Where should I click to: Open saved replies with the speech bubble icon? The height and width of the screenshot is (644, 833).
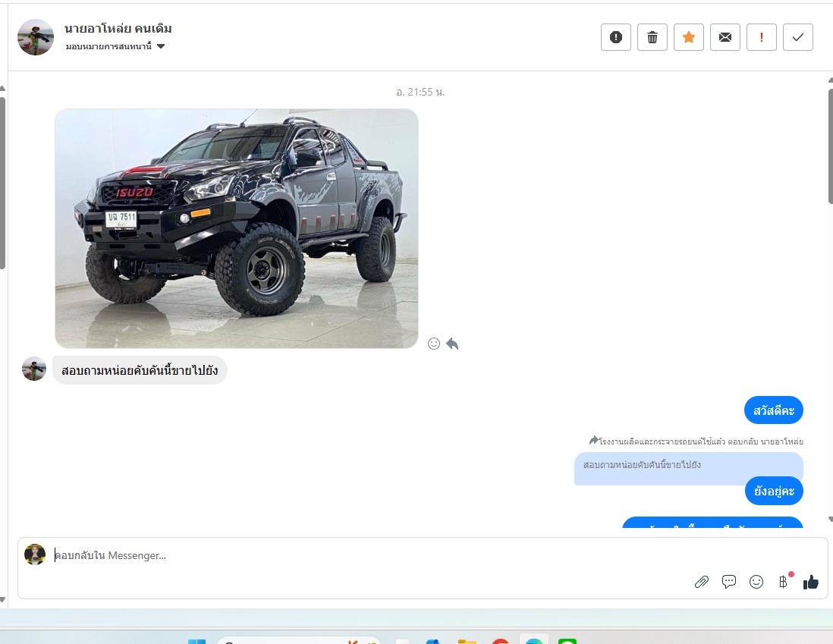pyautogui.click(x=729, y=582)
